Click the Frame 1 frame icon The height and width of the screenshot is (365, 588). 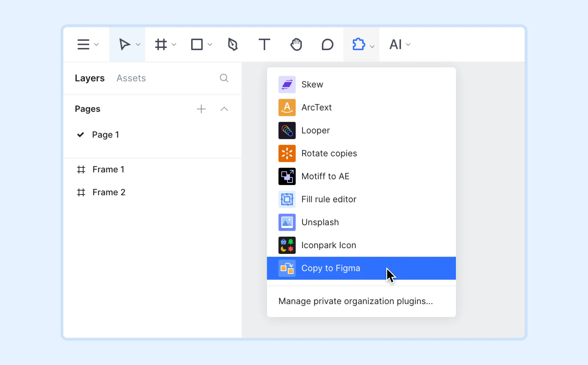click(81, 169)
